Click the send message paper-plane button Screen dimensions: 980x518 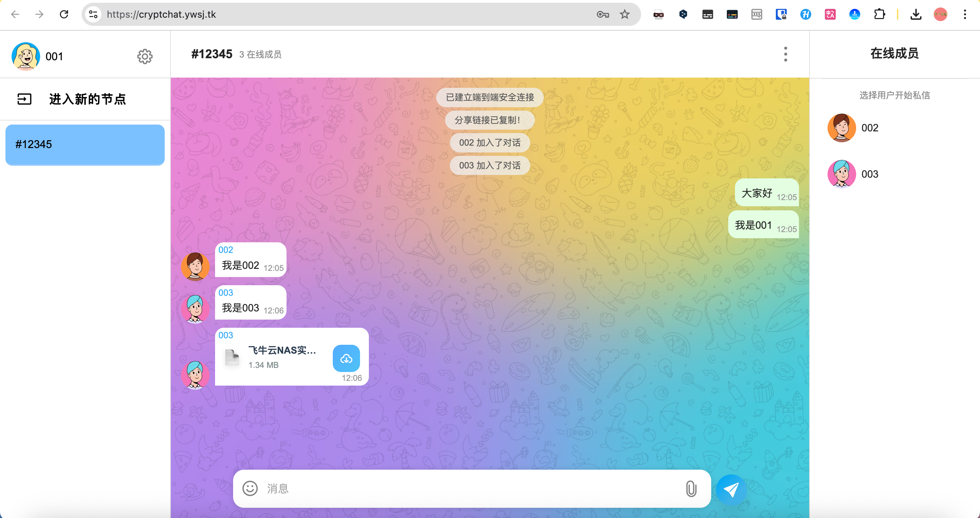(731, 489)
